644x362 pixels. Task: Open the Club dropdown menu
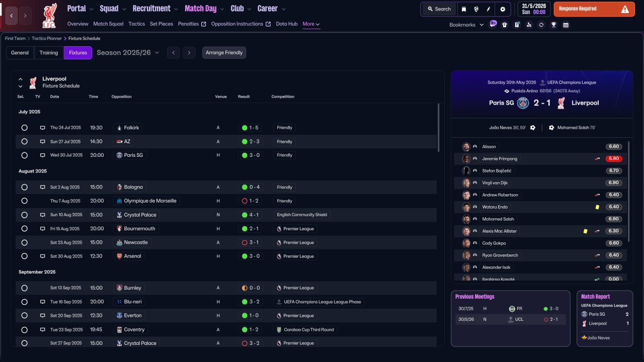tap(241, 9)
